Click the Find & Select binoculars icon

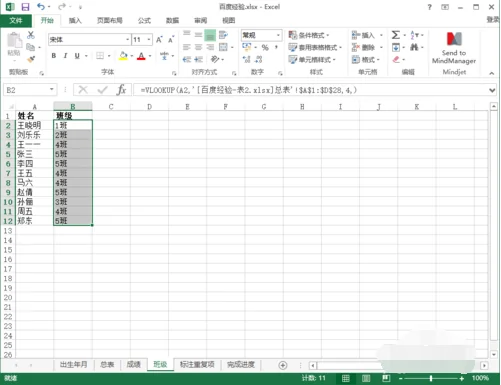(x=414, y=47)
